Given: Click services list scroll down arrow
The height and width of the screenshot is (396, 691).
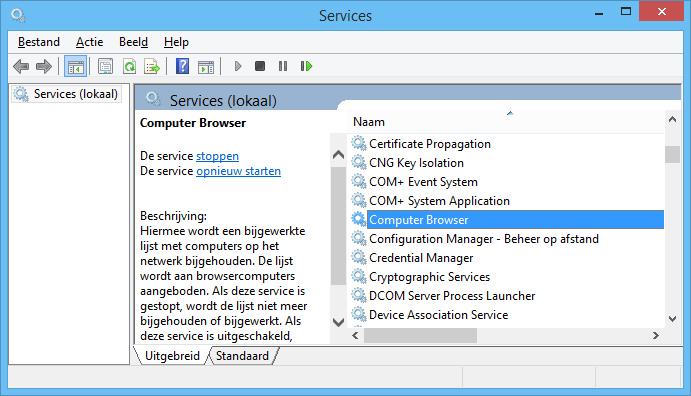Looking at the screenshot, I should [x=672, y=318].
